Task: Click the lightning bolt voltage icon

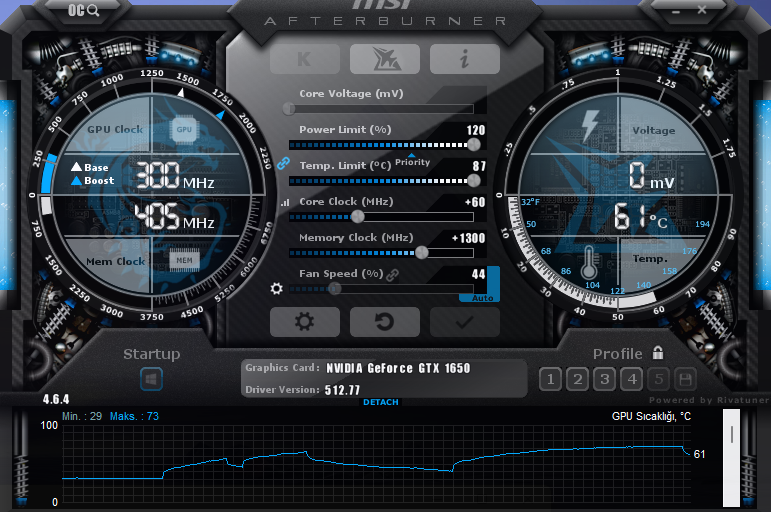Action: (x=590, y=126)
